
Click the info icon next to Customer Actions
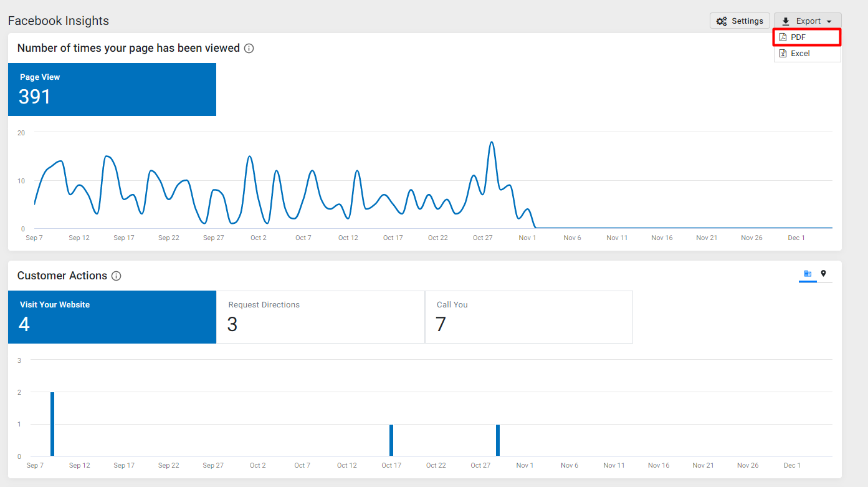pyautogui.click(x=116, y=276)
